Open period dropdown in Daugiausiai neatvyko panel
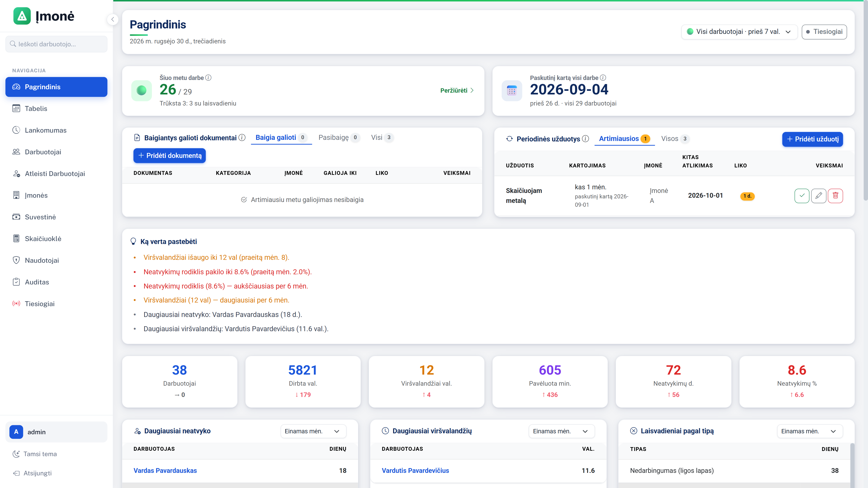Screen dimensions: 868x488 313,431
